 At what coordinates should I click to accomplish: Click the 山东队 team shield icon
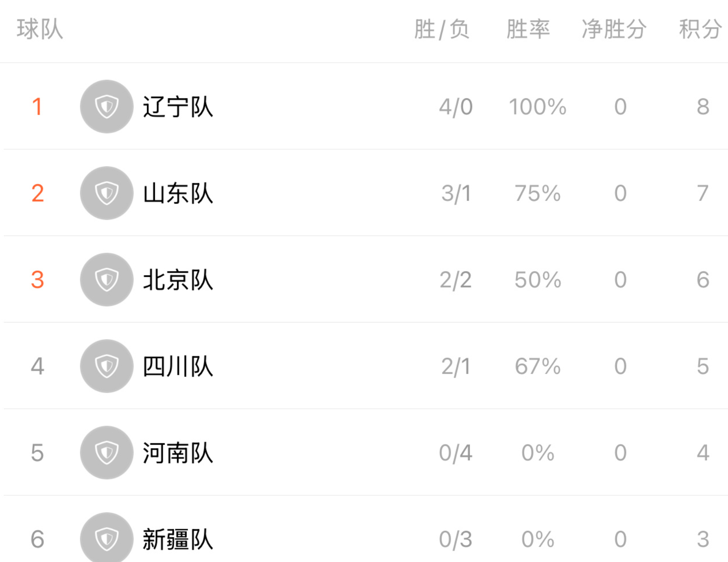[x=107, y=193]
